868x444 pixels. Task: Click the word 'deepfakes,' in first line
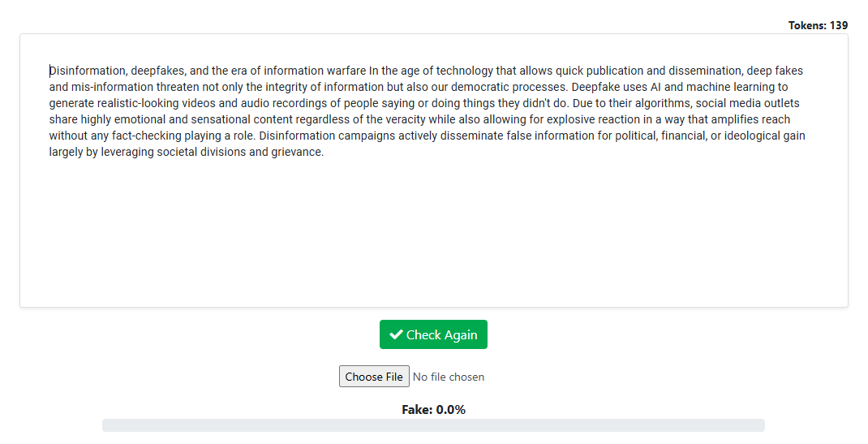(x=158, y=71)
